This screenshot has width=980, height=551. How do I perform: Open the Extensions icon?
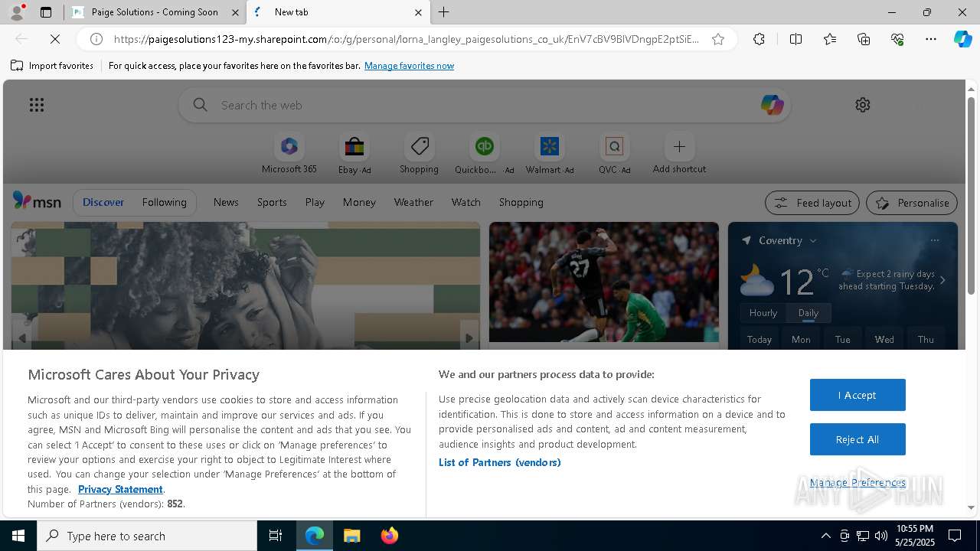coord(759,39)
